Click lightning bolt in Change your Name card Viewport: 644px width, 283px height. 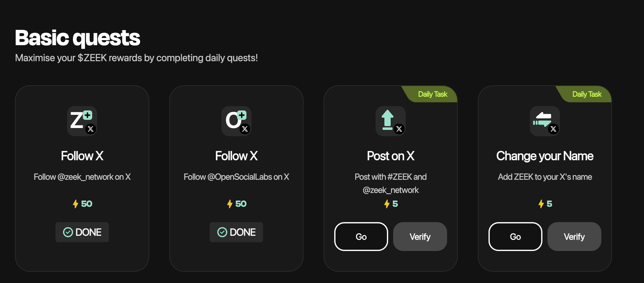click(541, 204)
